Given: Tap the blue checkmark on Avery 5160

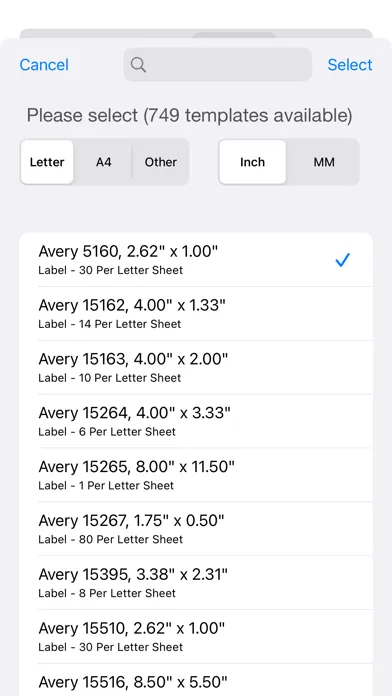Looking at the screenshot, I should pos(343,260).
